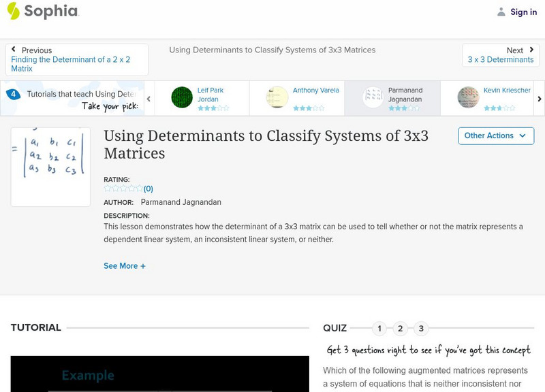Click the matrix determinant thumbnail image
This screenshot has height=392, width=545.
click(x=50, y=167)
